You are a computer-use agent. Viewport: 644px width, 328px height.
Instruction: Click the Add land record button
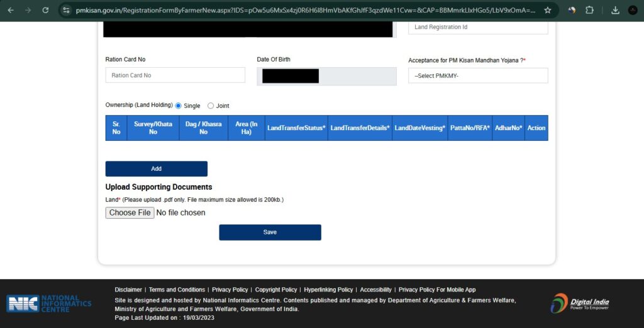click(x=156, y=168)
